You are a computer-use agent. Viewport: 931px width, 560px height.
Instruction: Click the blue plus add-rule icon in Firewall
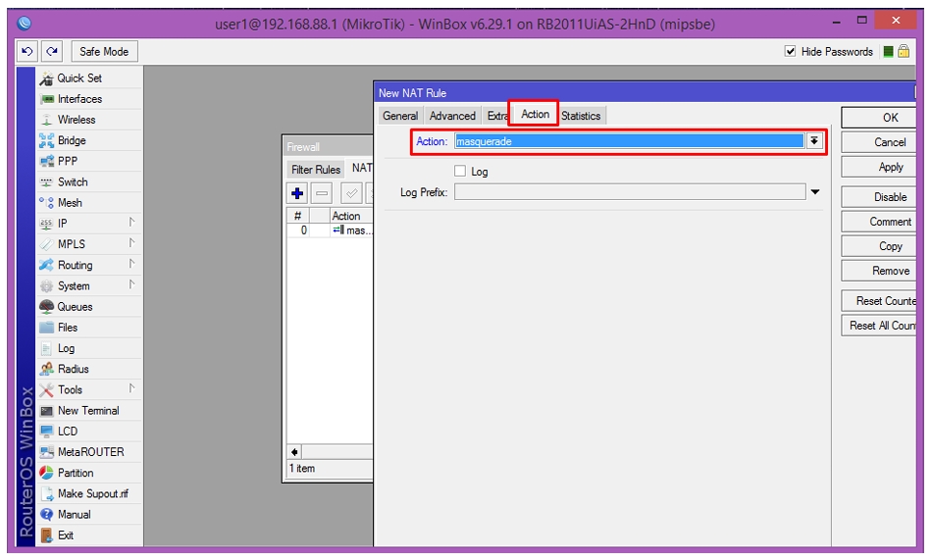[297, 193]
